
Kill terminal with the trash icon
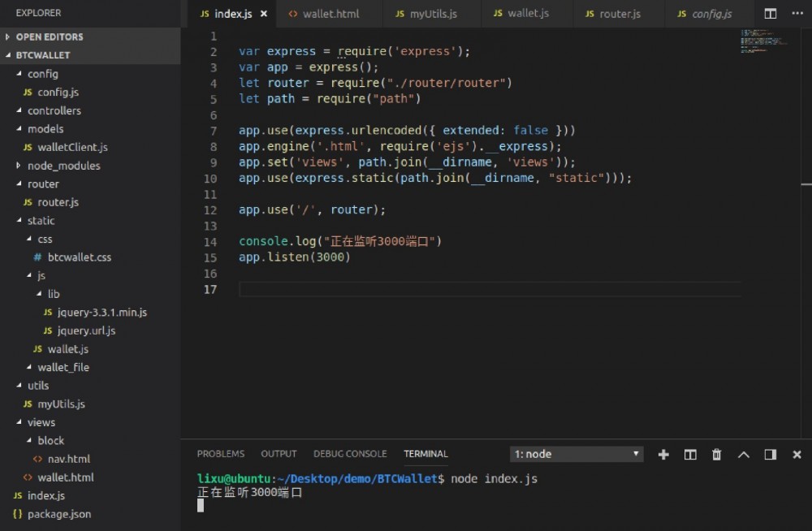pyautogui.click(x=716, y=455)
